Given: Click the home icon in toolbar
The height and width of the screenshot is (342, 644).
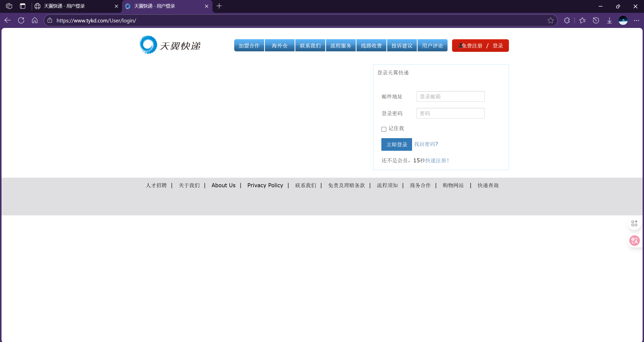Looking at the screenshot, I should 35,20.
